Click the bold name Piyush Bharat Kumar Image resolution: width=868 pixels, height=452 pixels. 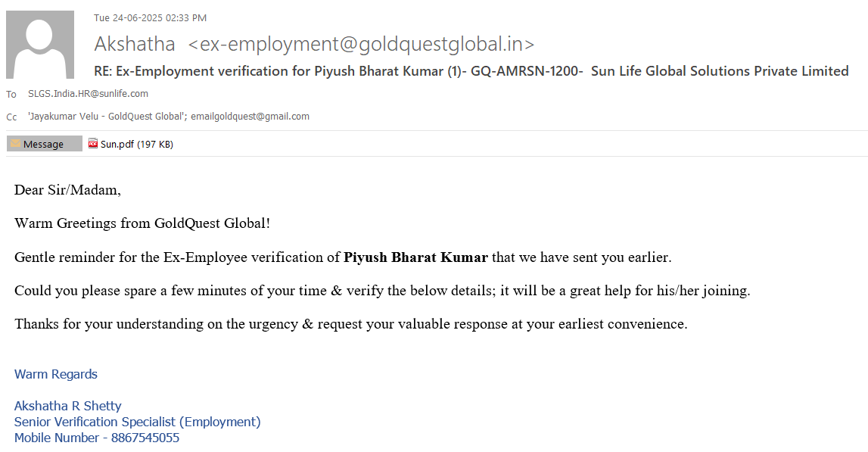pyautogui.click(x=415, y=257)
